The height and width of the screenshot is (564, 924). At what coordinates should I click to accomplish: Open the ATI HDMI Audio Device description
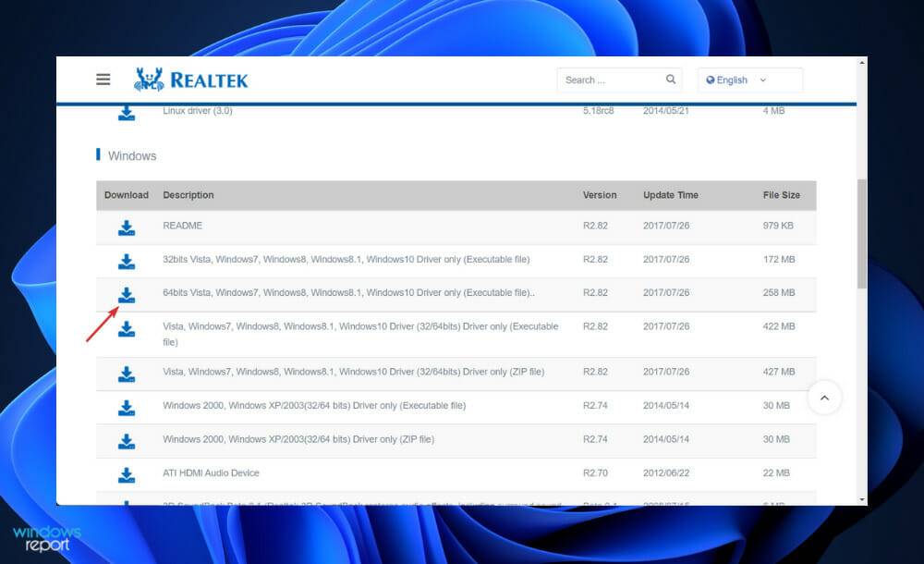click(x=211, y=472)
